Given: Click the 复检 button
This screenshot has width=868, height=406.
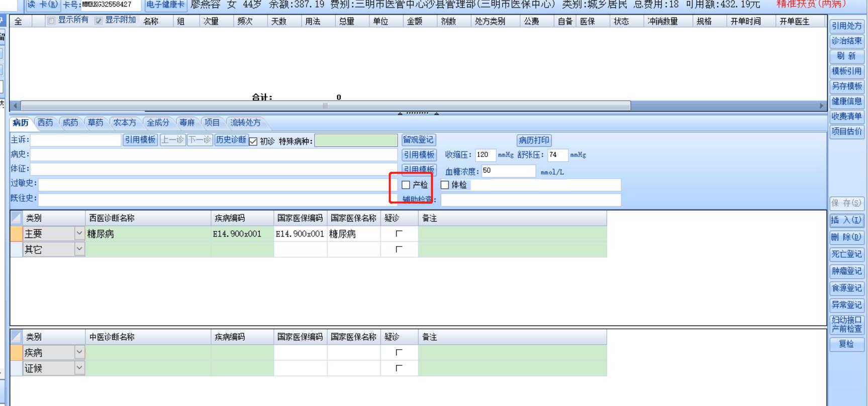Looking at the screenshot, I should (847, 344).
